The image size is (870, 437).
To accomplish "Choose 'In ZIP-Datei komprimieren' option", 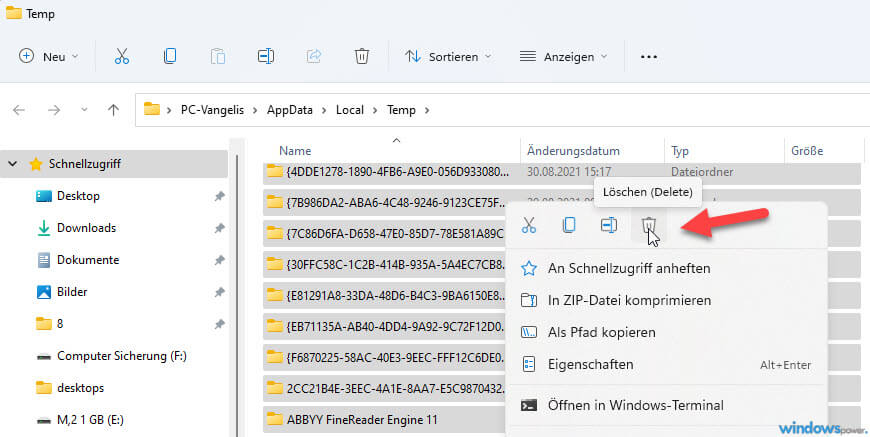I will coord(629,300).
